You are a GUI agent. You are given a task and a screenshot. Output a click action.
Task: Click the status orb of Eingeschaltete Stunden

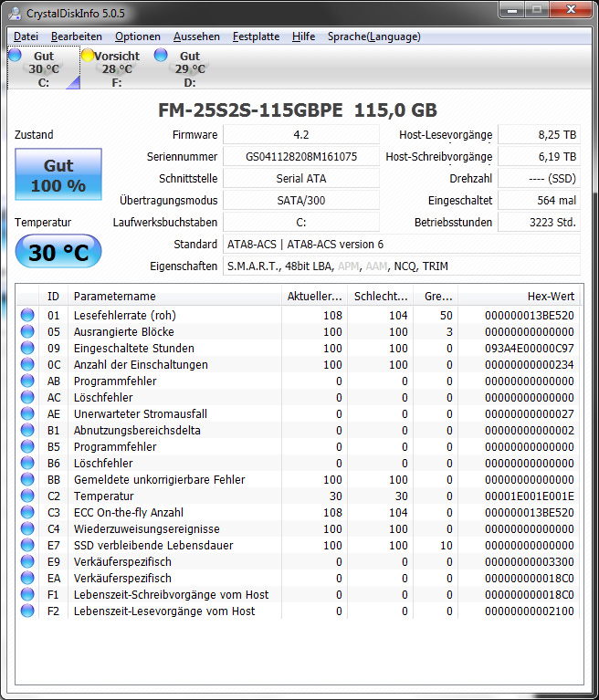click(x=27, y=349)
